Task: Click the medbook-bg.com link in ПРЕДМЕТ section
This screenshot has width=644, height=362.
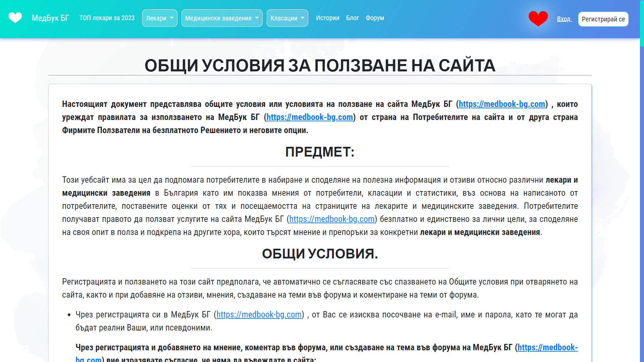Action: [332, 219]
